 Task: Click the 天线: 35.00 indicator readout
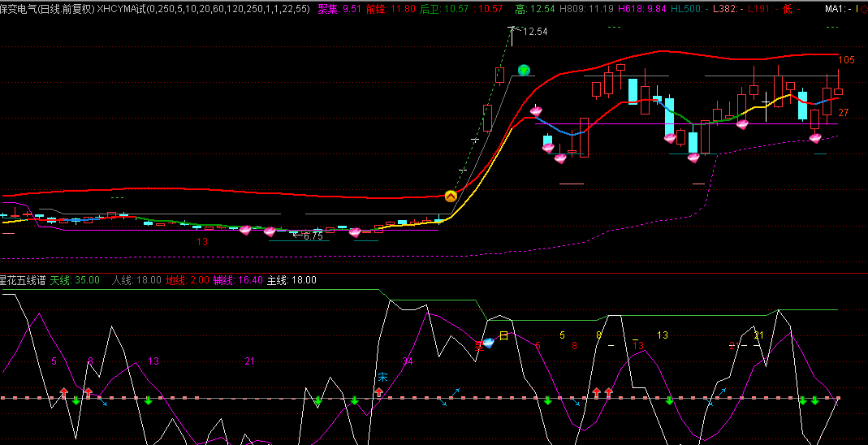[75, 280]
